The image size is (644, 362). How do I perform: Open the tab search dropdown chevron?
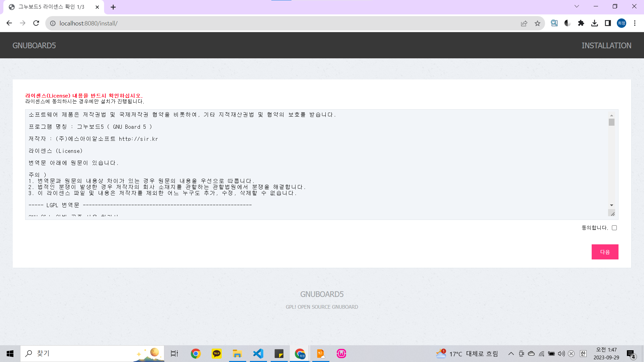(577, 6)
